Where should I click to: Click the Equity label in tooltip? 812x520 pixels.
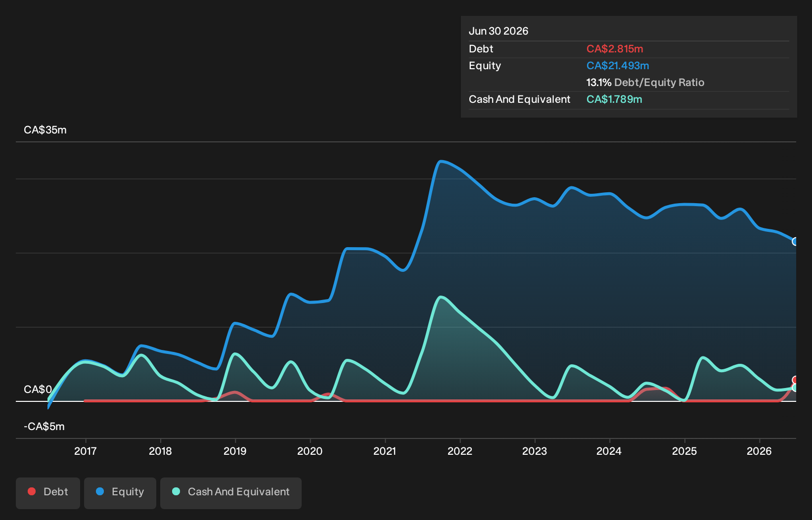[x=485, y=66]
